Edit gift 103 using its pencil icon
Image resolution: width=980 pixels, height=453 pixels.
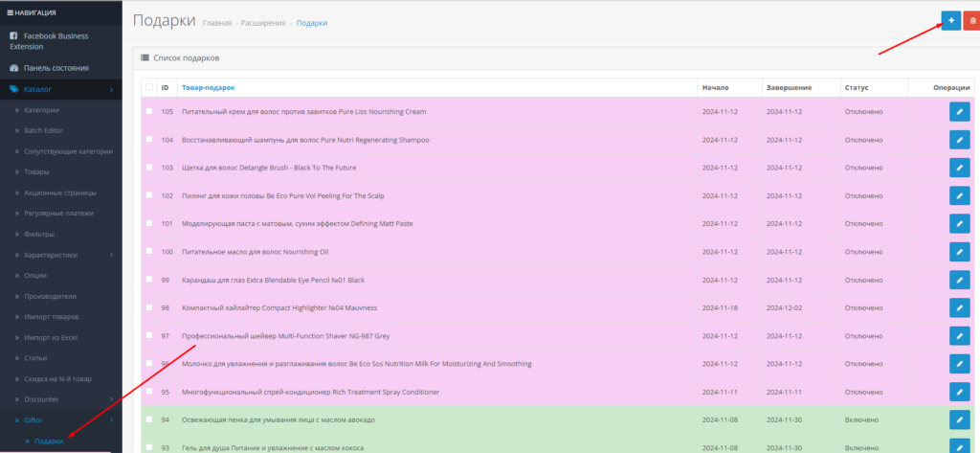coord(959,168)
